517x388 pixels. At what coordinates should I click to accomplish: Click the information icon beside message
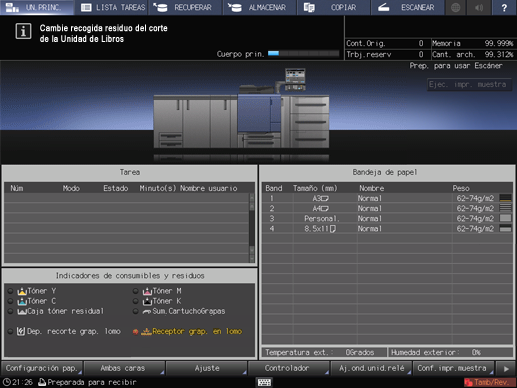coord(23,31)
